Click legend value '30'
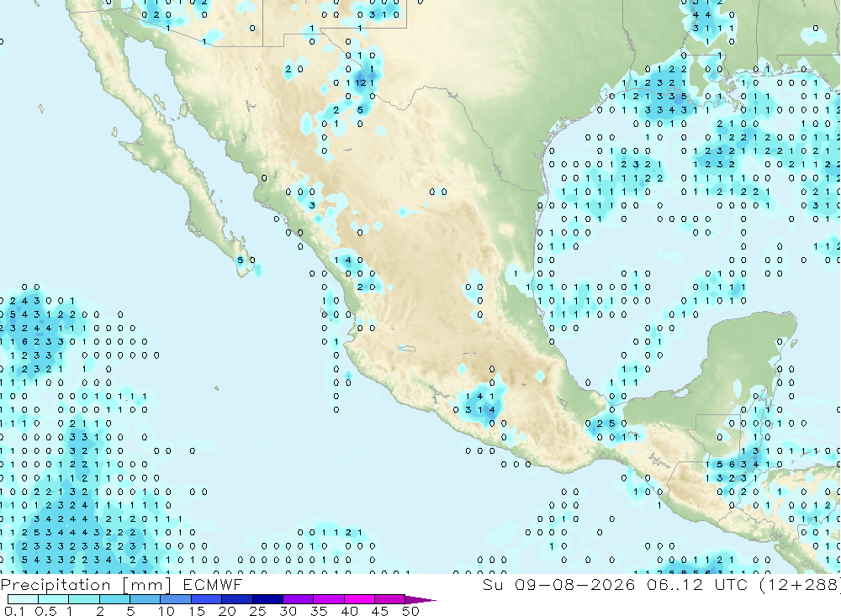 click(x=288, y=611)
